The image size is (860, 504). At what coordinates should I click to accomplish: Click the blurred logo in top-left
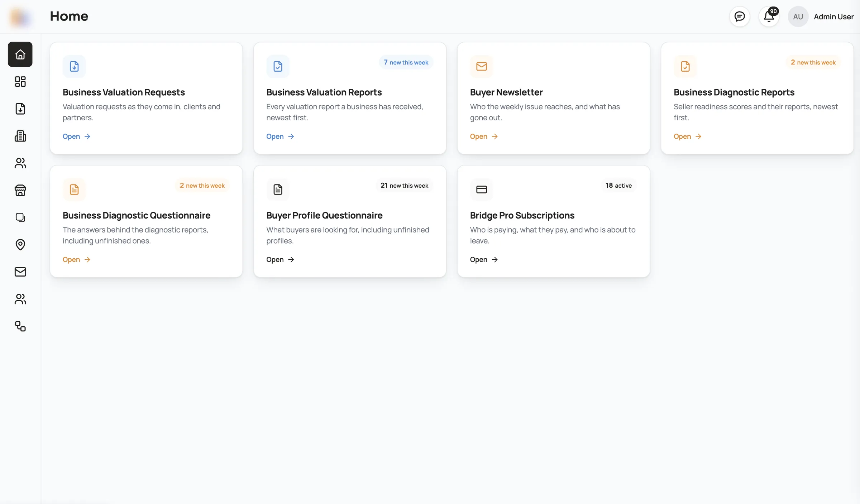[x=20, y=17]
